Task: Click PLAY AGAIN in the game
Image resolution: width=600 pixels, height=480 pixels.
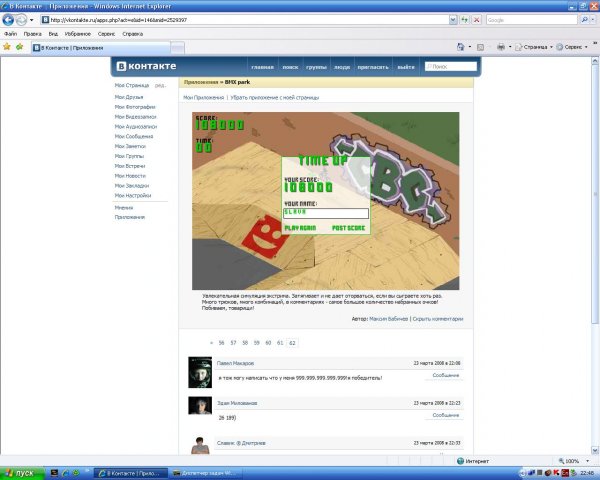Action: 300,228
